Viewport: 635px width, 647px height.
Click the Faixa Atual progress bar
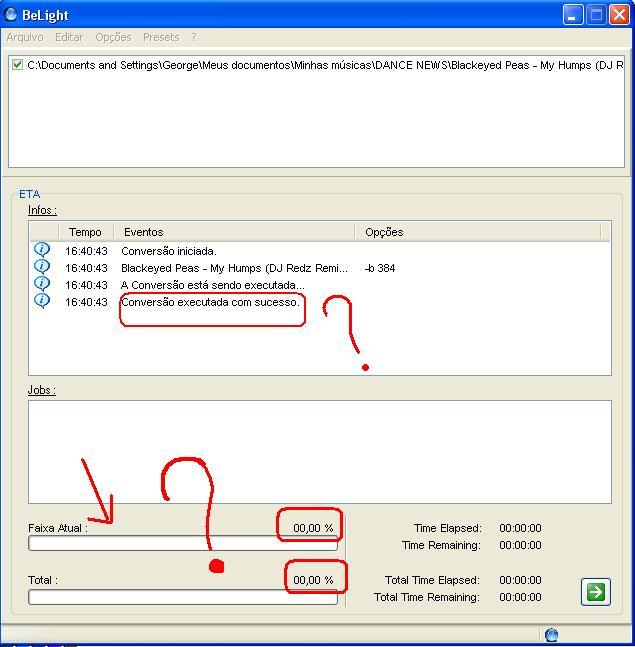pos(183,543)
